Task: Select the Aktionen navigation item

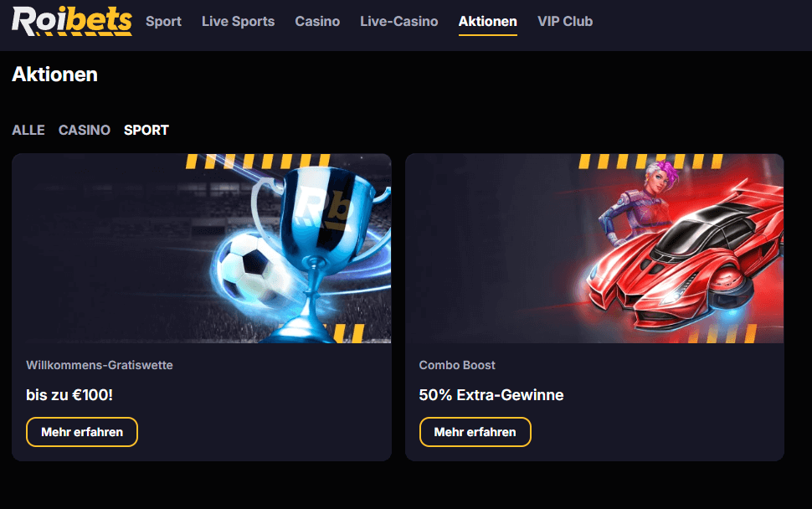Action: (x=488, y=21)
